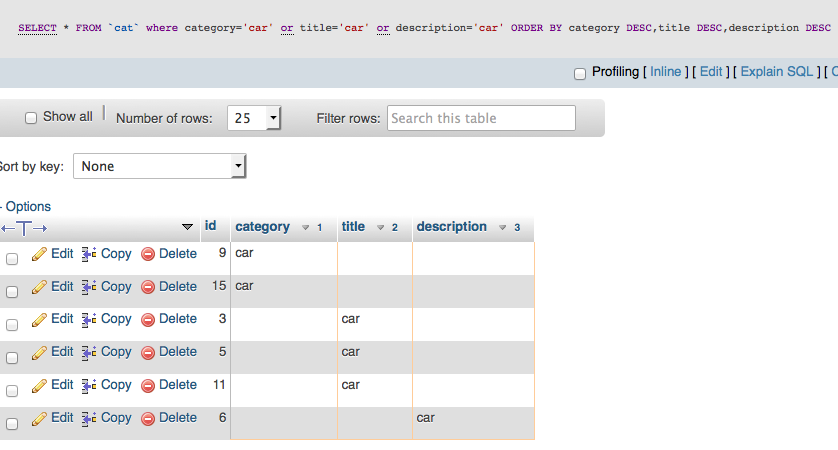The width and height of the screenshot is (838, 450).
Task: Tick the Show all checkbox
Action: click(x=31, y=118)
